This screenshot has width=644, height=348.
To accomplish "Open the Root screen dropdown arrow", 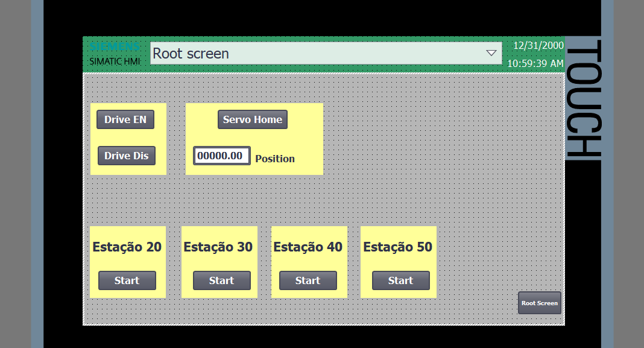I will [x=491, y=53].
